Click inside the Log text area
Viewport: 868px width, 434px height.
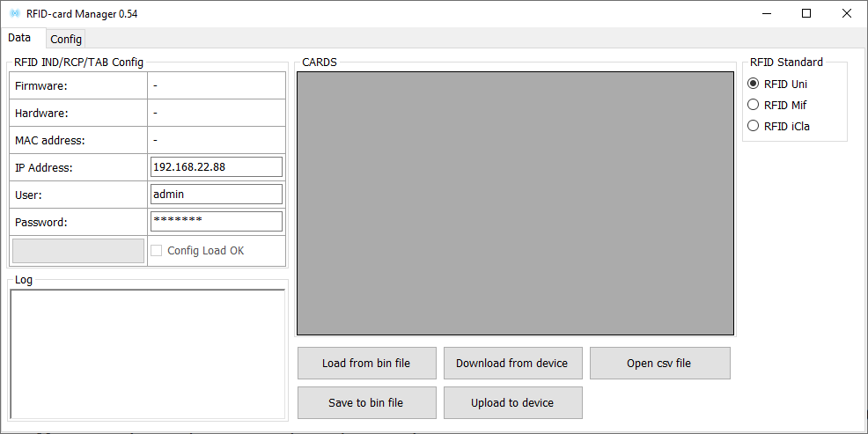(148, 353)
